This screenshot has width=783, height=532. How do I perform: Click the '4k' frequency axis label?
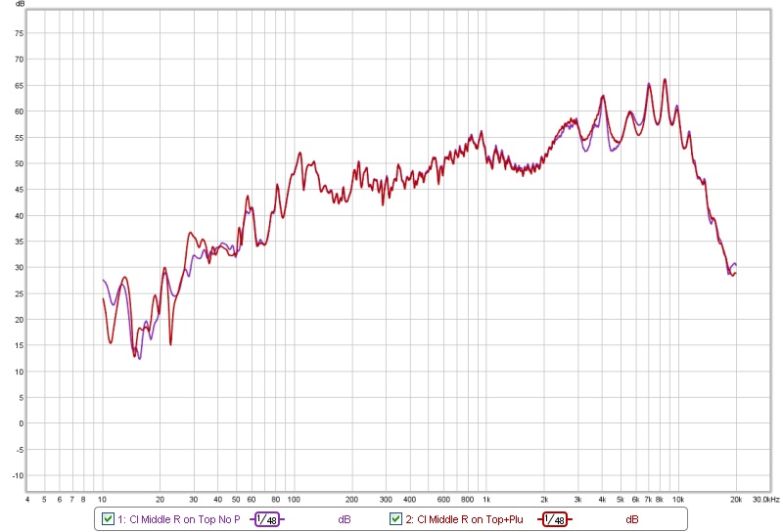(602, 499)
